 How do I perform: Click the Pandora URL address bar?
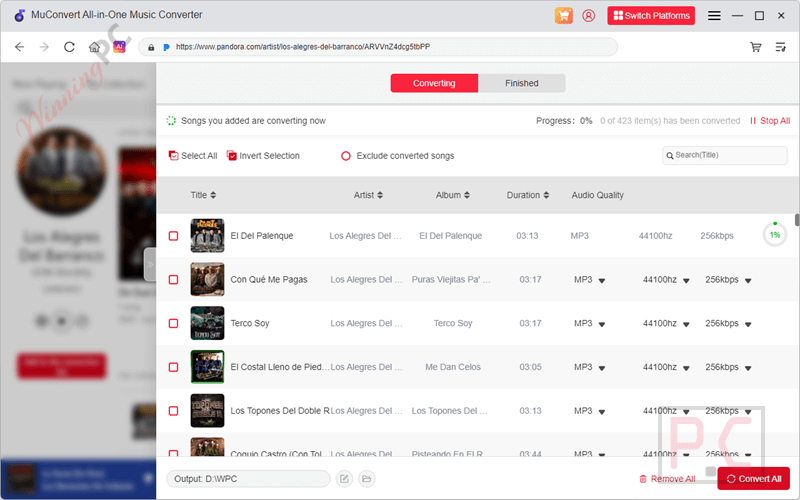[x=378, y=47]
